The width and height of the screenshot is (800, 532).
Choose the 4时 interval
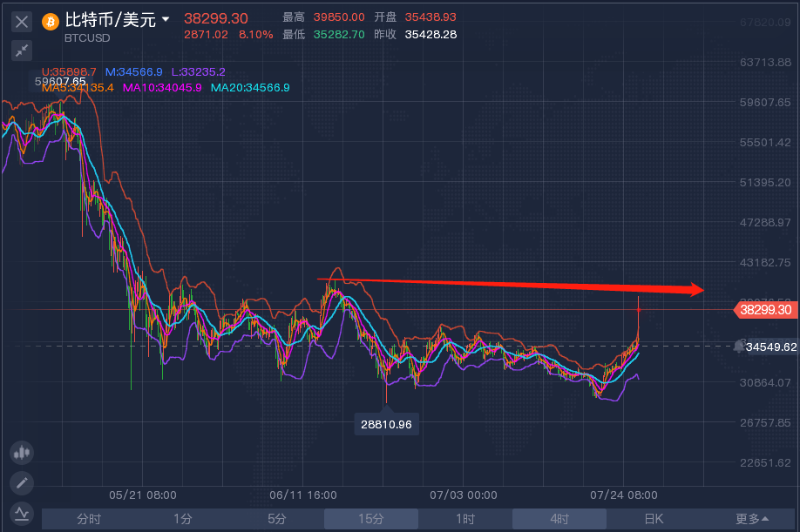pyautogui.click(x=559, y=519)
